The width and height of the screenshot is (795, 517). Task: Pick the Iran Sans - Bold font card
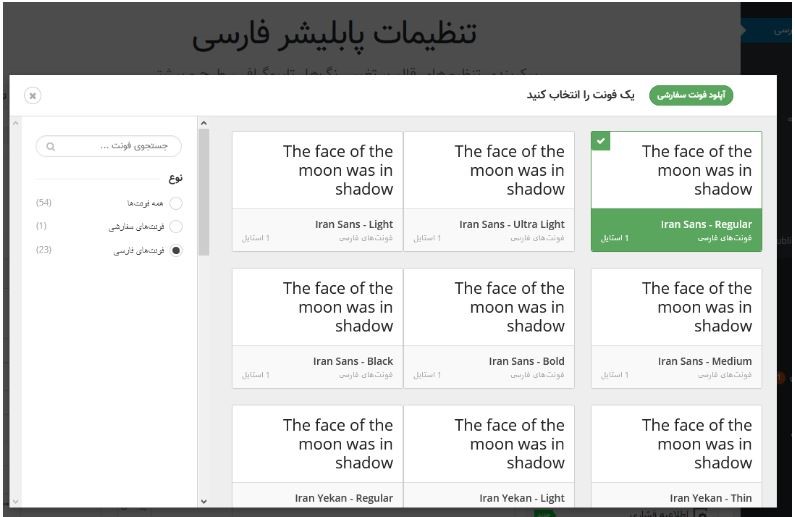(x=489, y=328)
